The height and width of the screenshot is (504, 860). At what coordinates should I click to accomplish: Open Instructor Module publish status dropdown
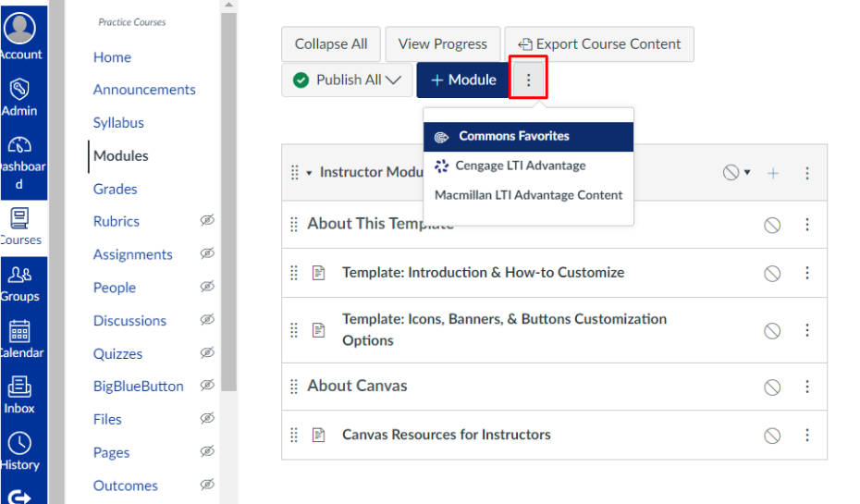[737, 173]
